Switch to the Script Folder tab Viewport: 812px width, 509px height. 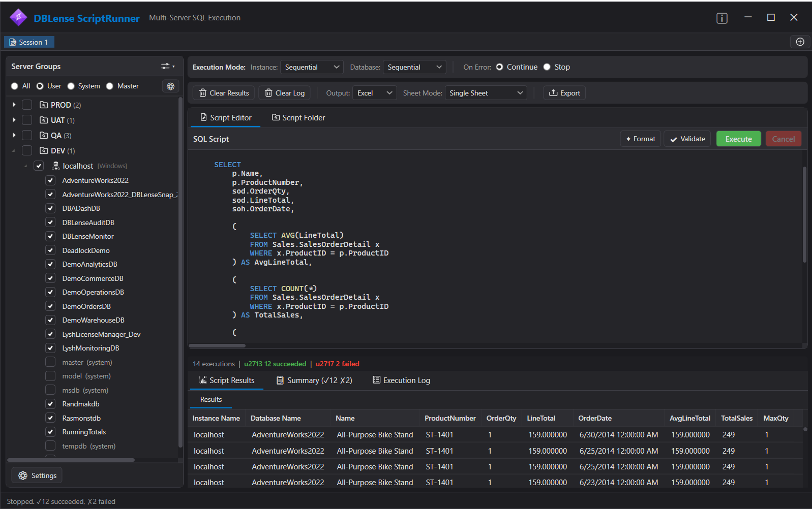point(298,117)
